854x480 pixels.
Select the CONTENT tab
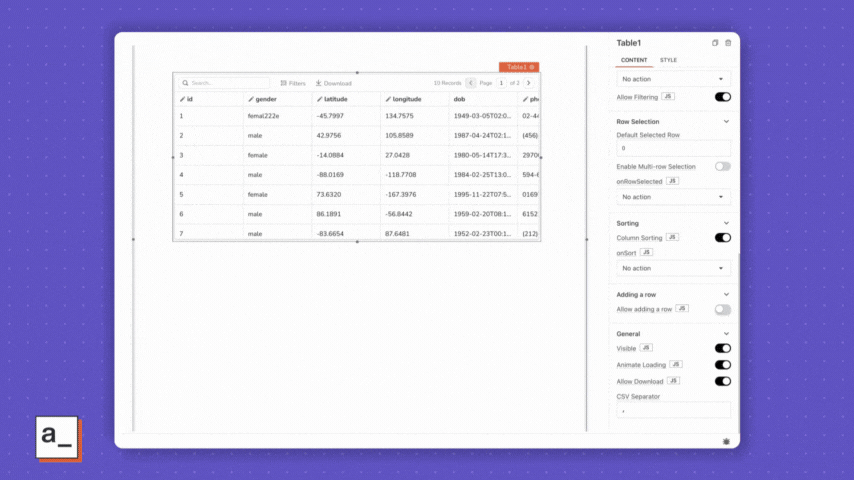point(634,60)
